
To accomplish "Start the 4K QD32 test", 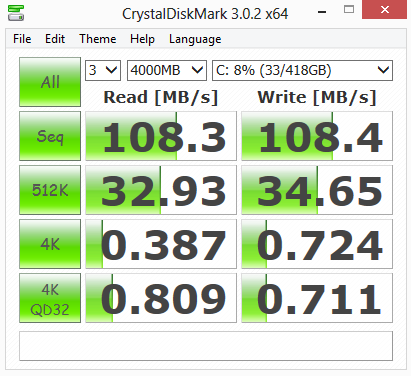I will tap(50, 298).
